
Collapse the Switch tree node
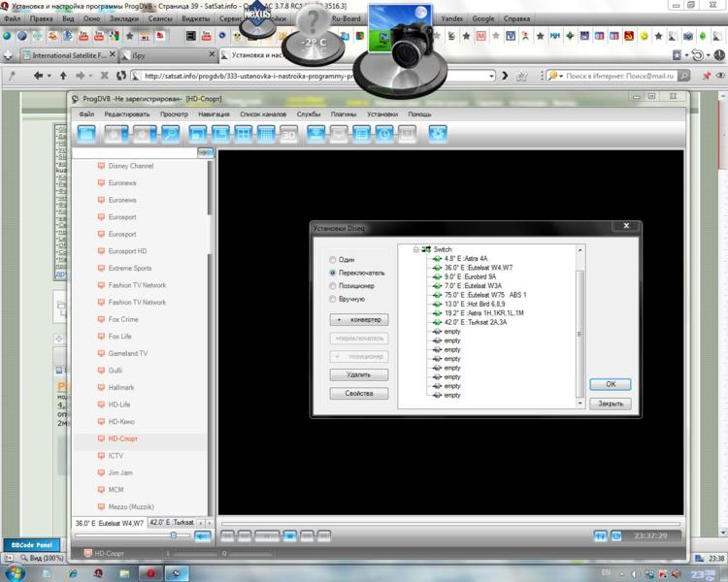(415, 249)
